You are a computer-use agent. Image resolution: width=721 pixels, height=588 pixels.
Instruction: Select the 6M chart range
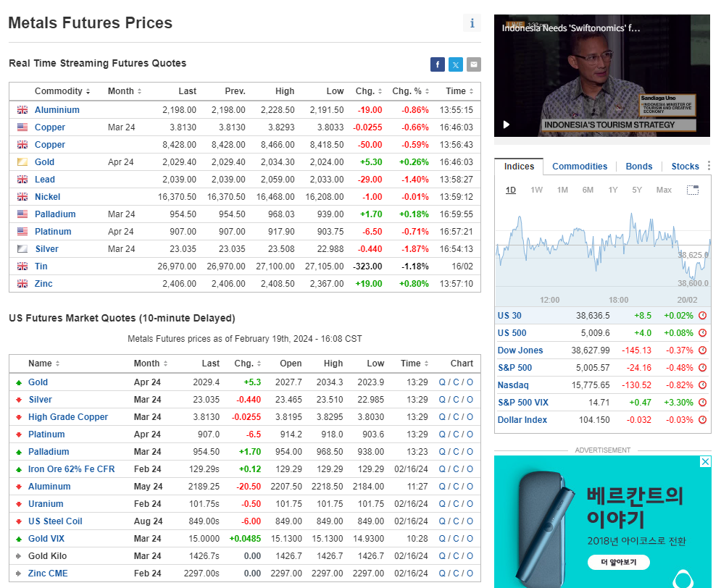click(587, 190)
